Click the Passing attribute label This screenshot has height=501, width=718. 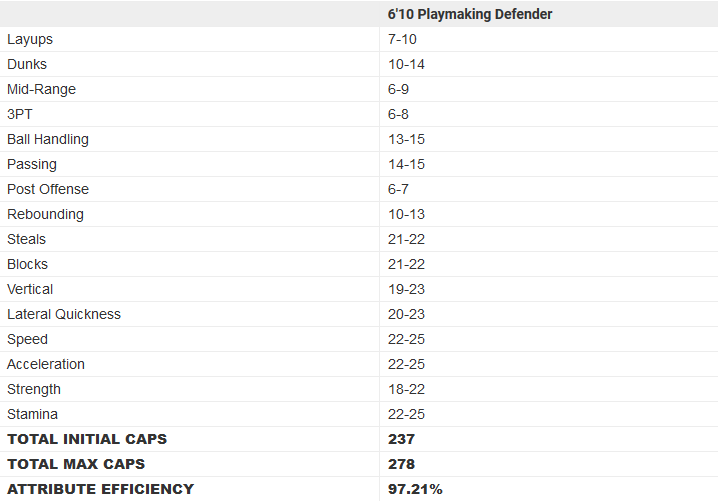[x=32, y=164]
